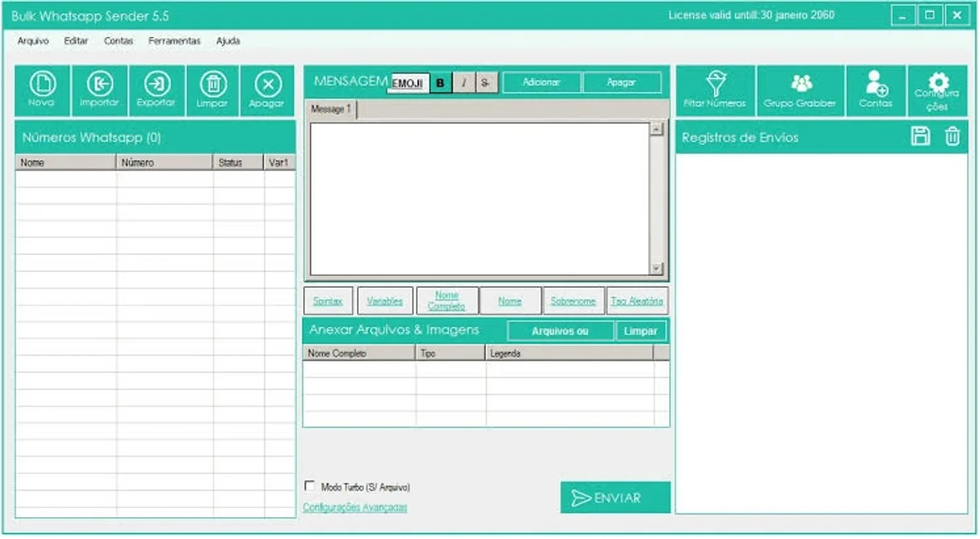This screenshot has height=539, width=980.
Task: Insert Tag Aleatória placeholder
Action: (x=637, y=301)
